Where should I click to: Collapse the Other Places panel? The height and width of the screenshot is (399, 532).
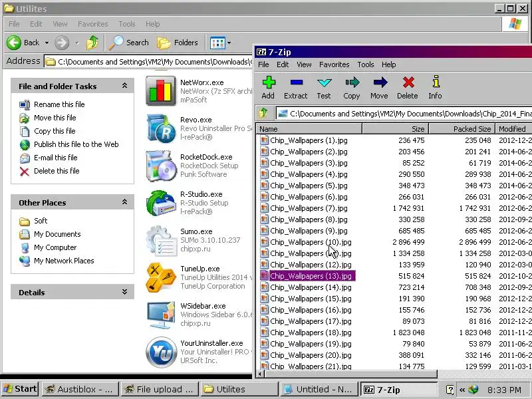tap(124, 202)
